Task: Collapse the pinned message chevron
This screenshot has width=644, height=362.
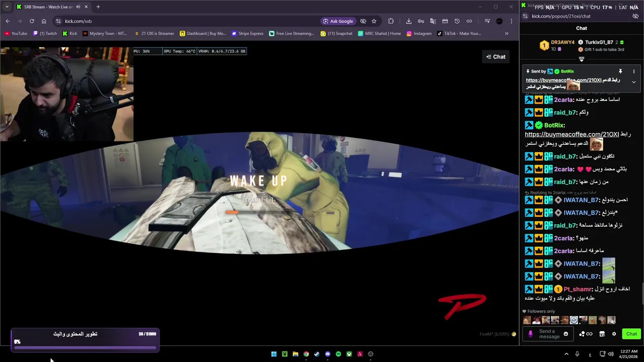Action: 633,82
